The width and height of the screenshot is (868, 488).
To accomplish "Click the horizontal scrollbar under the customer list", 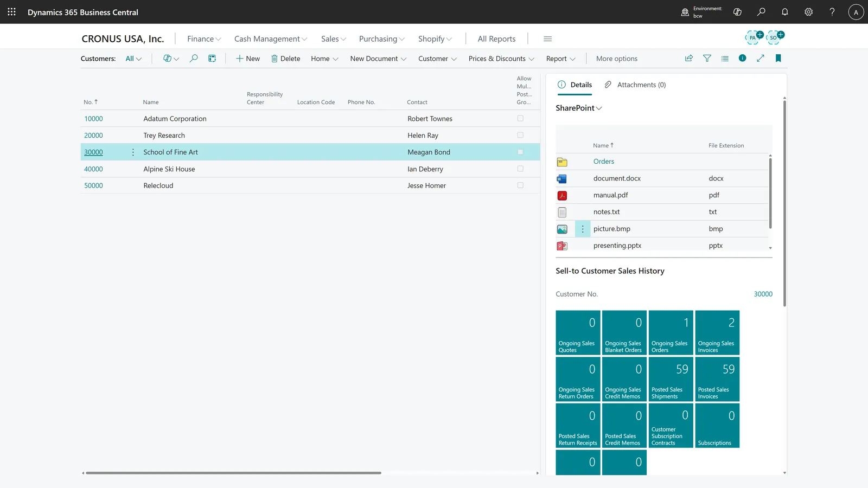I will tap(233, 473).
